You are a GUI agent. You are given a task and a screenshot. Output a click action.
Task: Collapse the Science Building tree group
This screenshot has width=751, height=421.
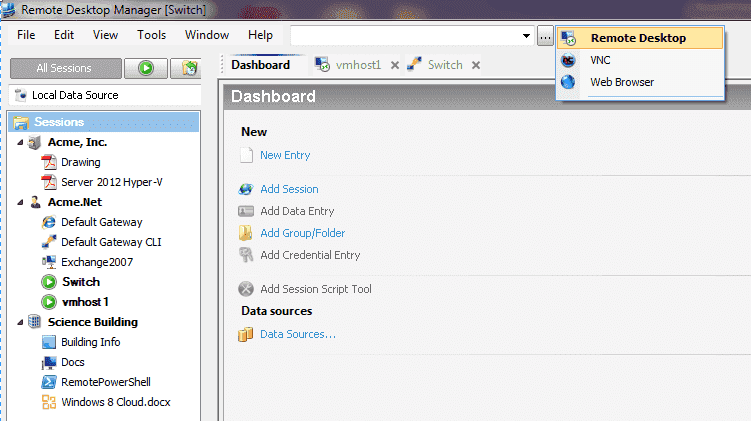20,322
